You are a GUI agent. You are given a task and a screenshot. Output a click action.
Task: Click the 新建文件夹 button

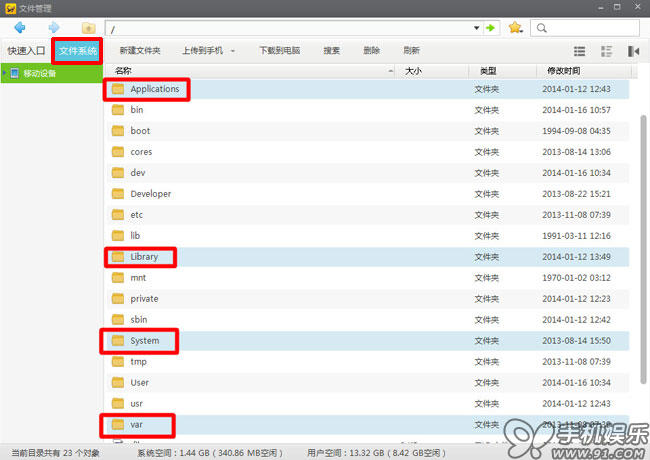[x=140, y=51]
